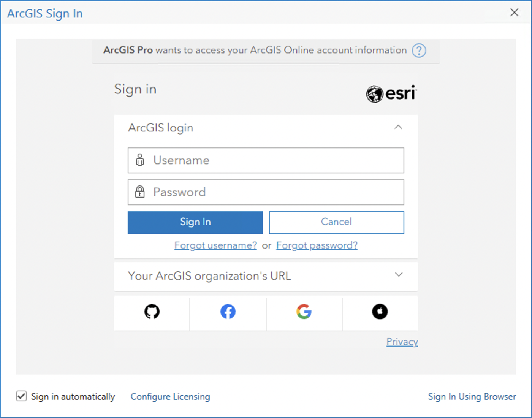Viewport: 532px width, 418px height.
Task: Choose the Google login icon
Action: 304,312
